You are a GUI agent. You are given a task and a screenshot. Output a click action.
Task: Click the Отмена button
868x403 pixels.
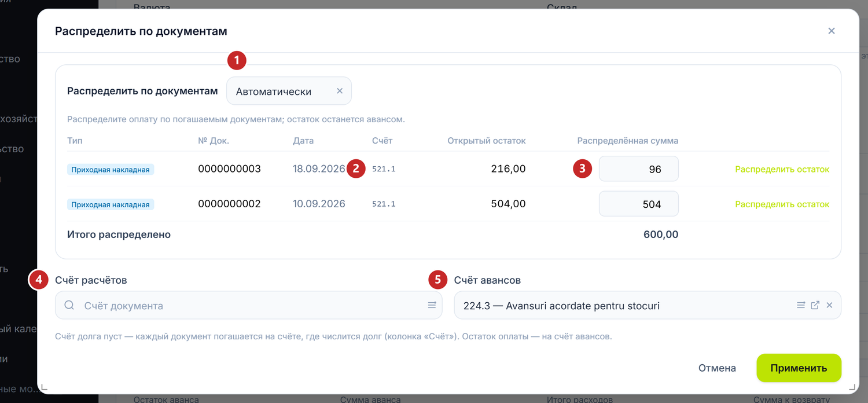pos(717,368)
